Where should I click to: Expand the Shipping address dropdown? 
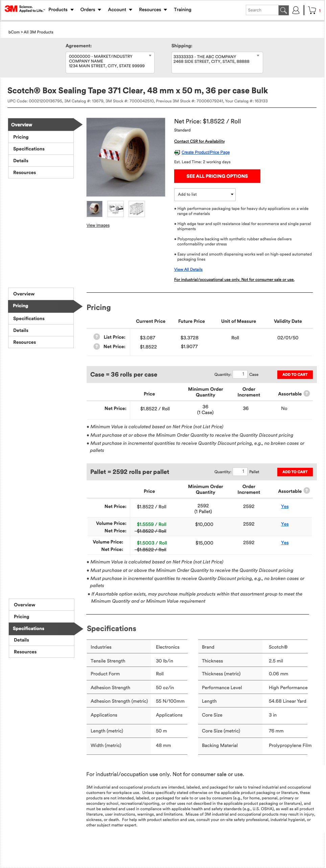pos(217,62)
